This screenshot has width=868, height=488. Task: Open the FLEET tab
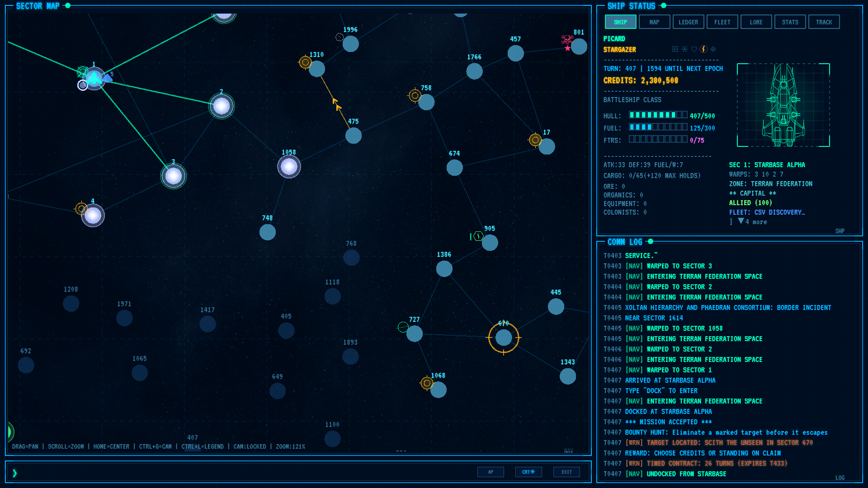(722, 22)
